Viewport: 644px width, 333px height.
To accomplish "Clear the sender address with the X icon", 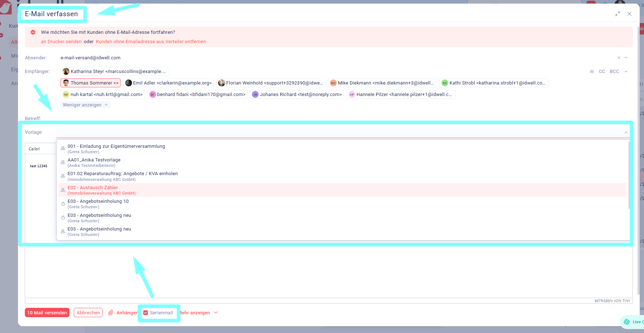I will pyautogui.click(x=619, y=58).
